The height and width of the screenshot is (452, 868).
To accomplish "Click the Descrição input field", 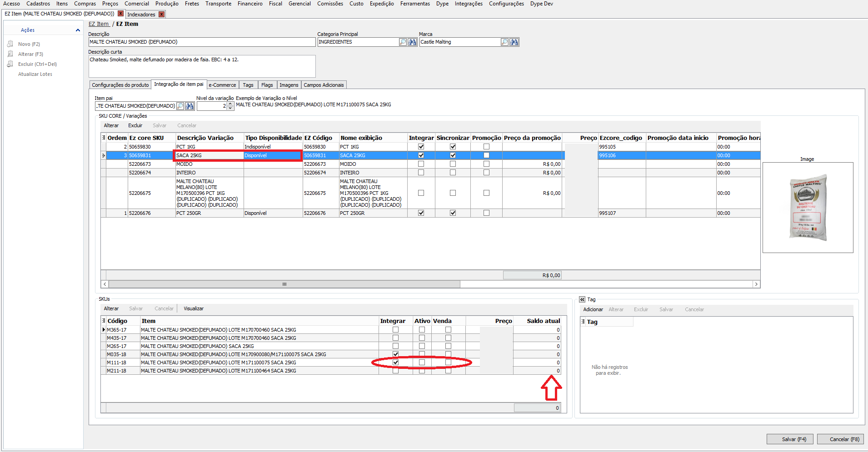I will click(x=202, y=42).
